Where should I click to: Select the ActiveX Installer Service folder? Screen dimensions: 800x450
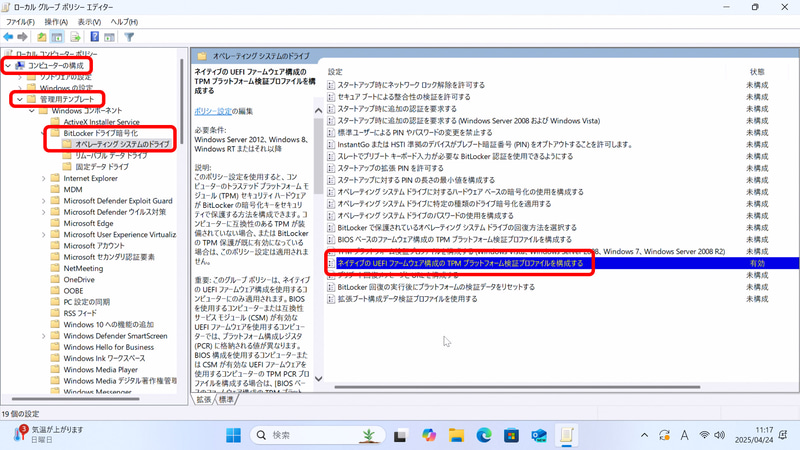(102, 121)
